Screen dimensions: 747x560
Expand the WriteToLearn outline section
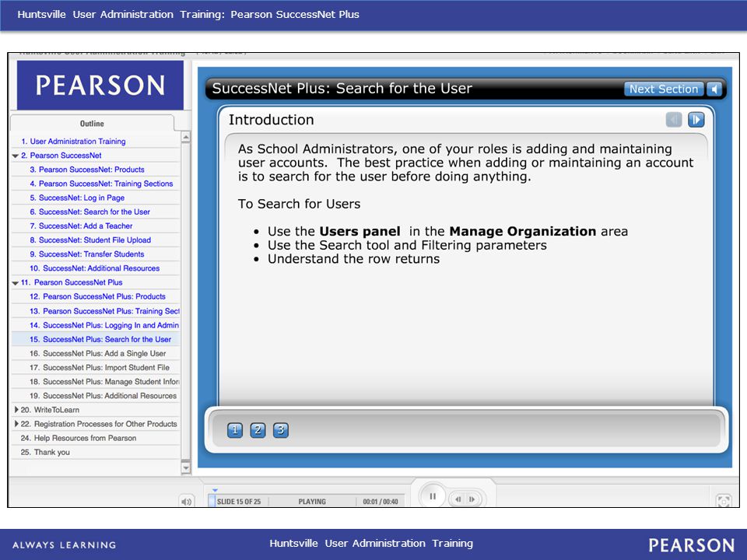pyautogui.click(x=16, y=410)
